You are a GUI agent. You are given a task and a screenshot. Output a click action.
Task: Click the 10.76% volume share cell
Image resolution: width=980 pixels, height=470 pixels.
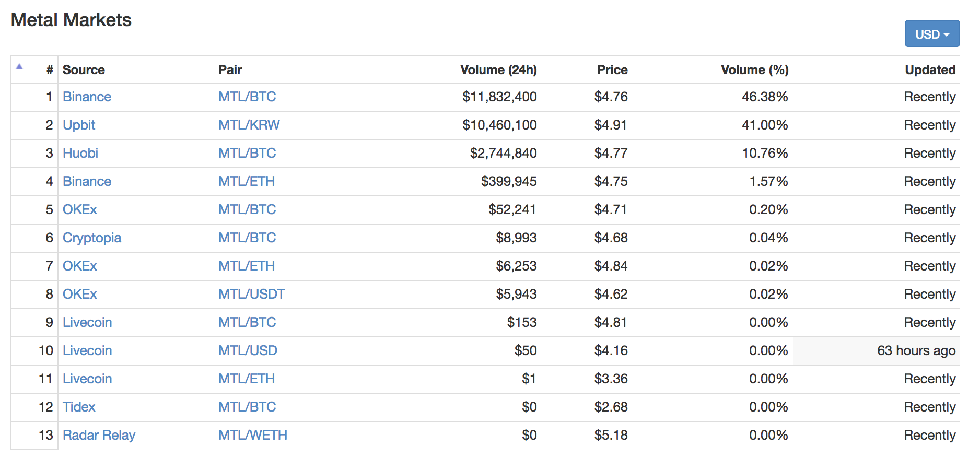(765, 153)
